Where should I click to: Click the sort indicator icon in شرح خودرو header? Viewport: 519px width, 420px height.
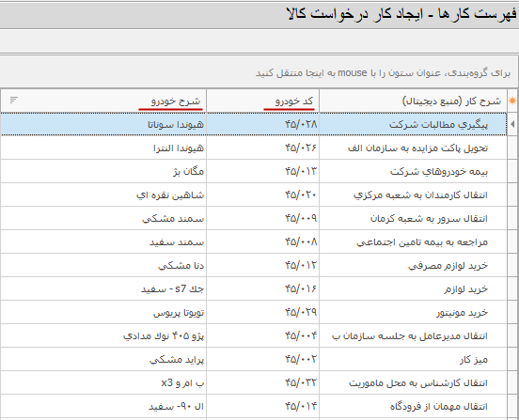pos(13,100)
